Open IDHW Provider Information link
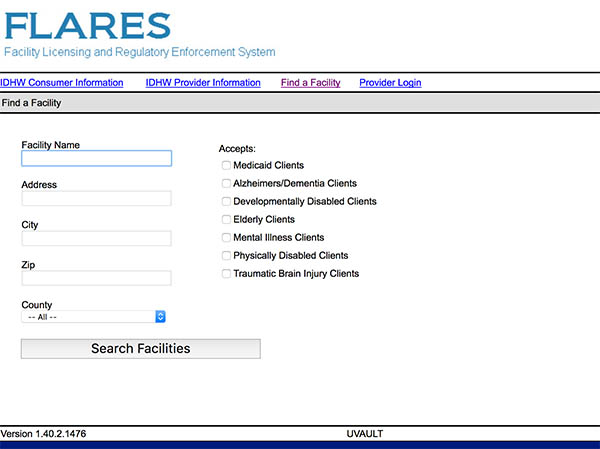This screenshot has width=600, height=449. (x=203, y=83)
